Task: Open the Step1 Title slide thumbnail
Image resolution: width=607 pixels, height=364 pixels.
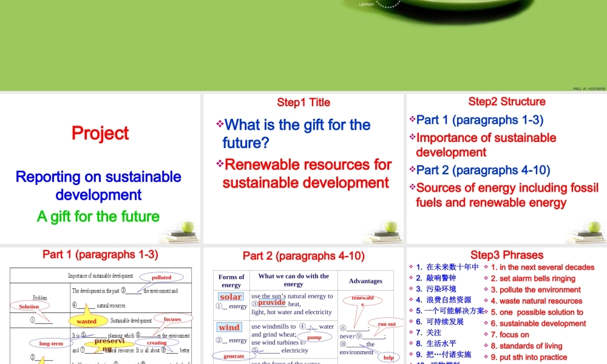Action: [303, 169]
